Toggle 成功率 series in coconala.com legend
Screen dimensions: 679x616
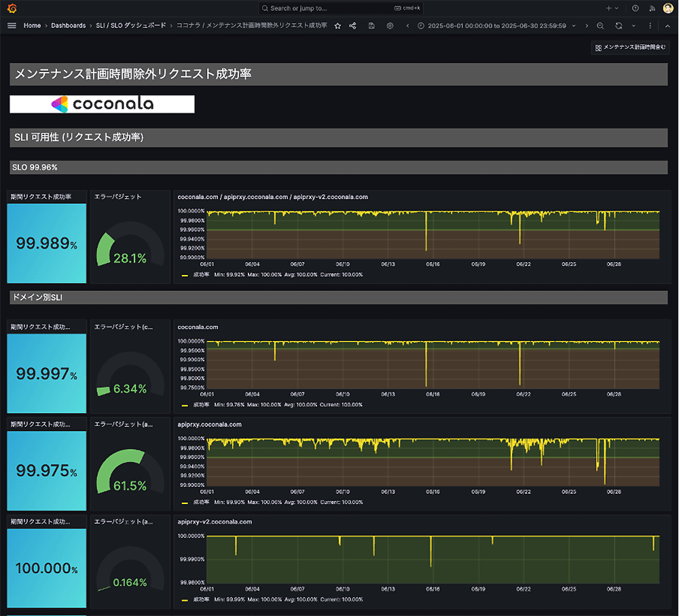[x=202, y=405]
